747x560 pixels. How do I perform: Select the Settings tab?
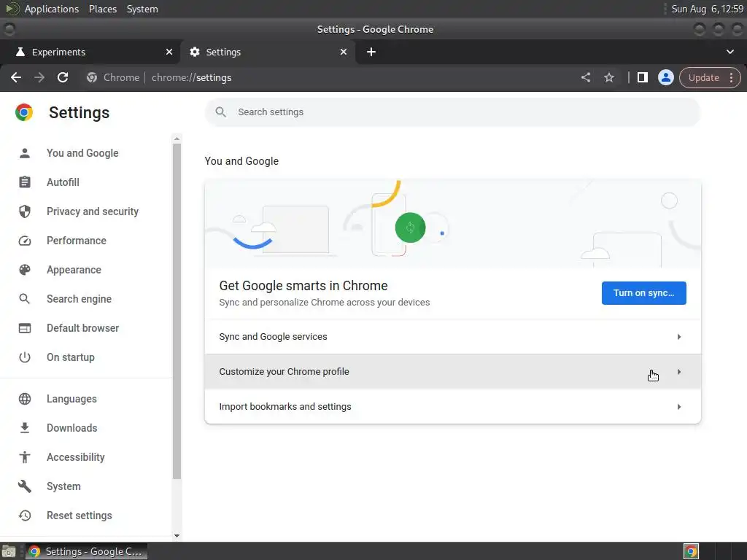pos(268,52)
